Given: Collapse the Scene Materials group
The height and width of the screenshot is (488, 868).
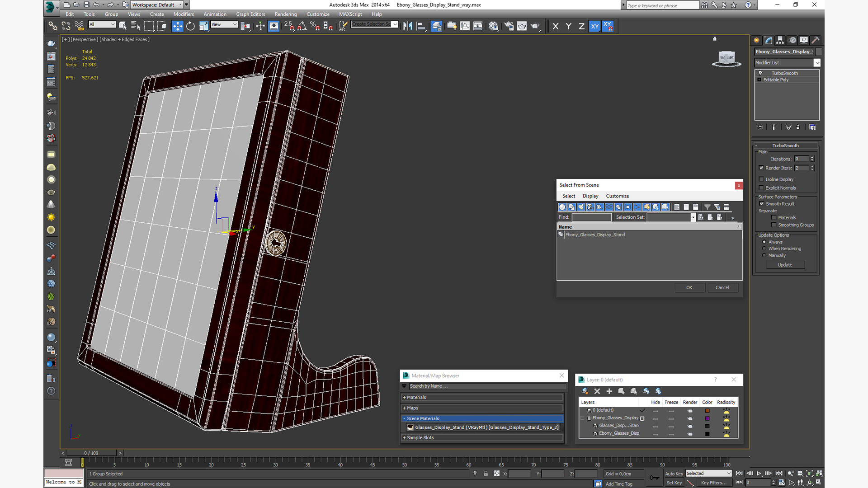Looking at the screenshot, I should [483, 418].
